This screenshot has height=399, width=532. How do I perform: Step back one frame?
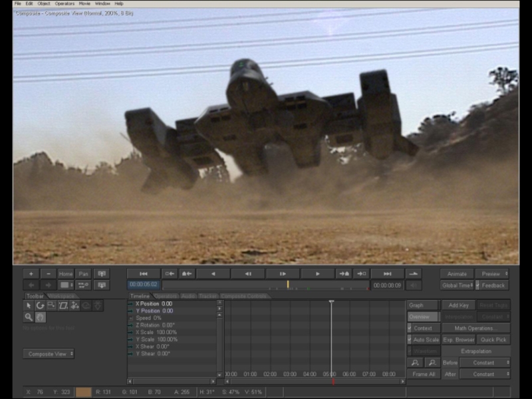tap(248, 274)
